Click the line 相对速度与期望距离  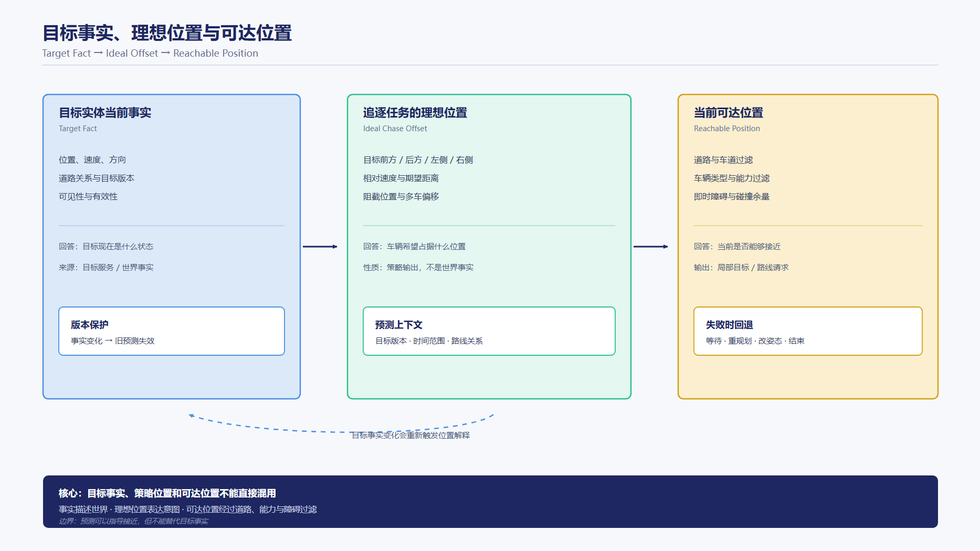pyautogui.click(x=401, y=178)
